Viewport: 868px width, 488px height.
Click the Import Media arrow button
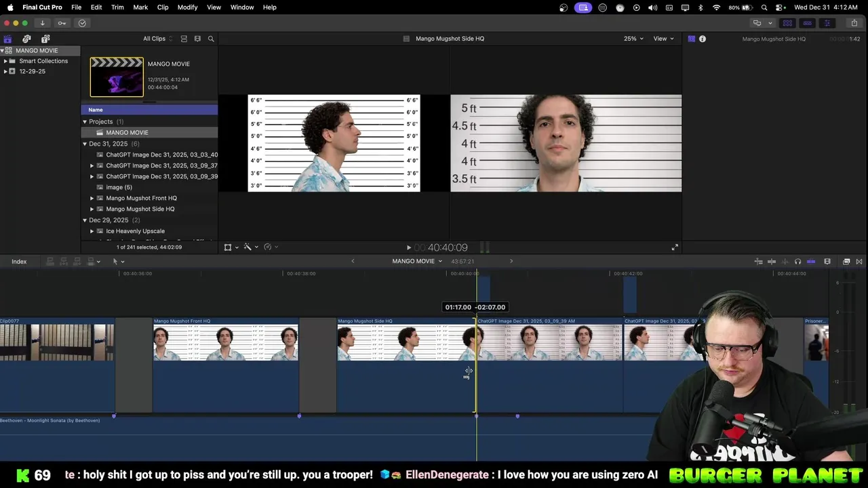click(x=42, y=23)
